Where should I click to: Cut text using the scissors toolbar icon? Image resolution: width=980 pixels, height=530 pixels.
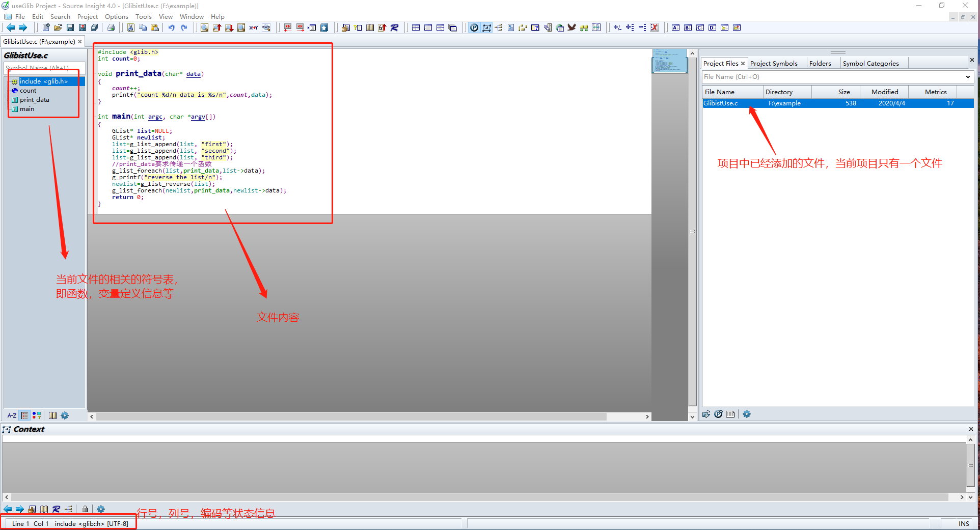pyautogui.click(x=130, y=27)
